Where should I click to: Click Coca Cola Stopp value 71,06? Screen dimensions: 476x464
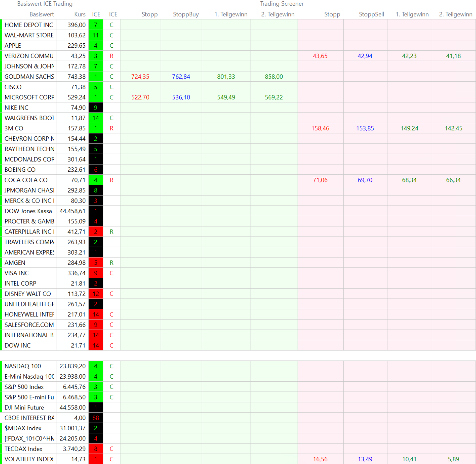(320, 180)
